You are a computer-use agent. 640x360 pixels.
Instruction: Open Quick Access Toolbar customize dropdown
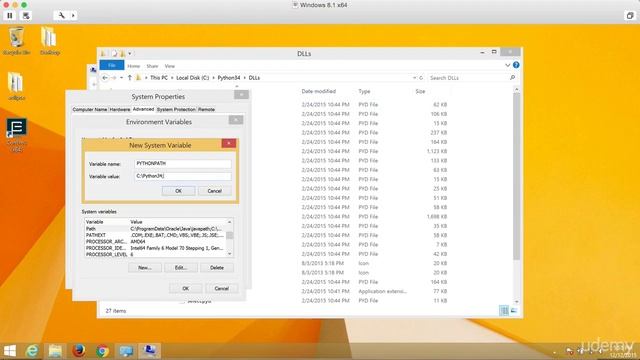[x=130, y=53]
